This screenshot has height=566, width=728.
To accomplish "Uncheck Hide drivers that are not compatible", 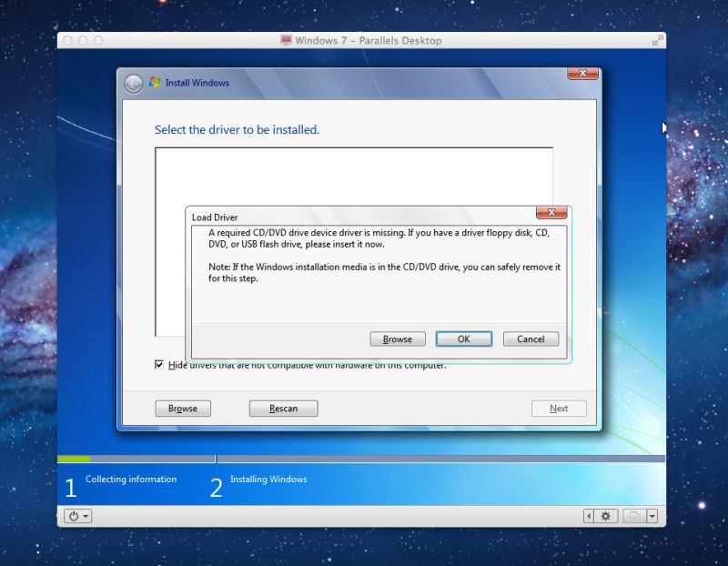I will (x=158, y=364).
